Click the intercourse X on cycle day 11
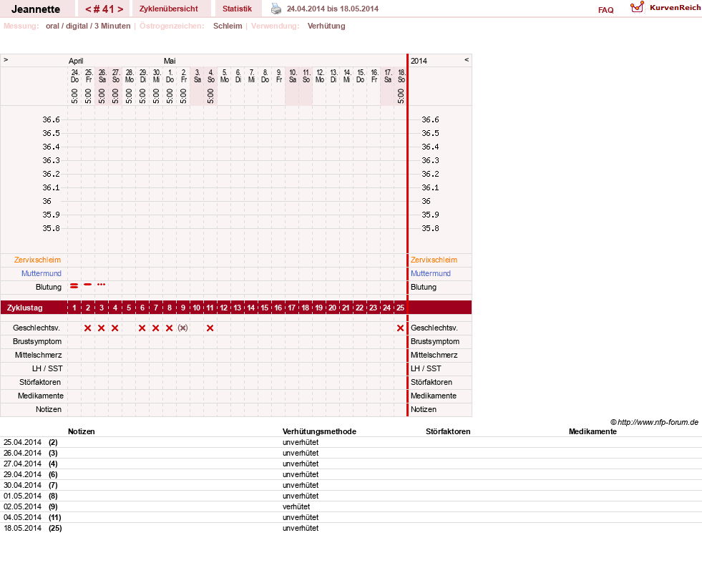The image size is (702, 588). click(x=210, y=328)
